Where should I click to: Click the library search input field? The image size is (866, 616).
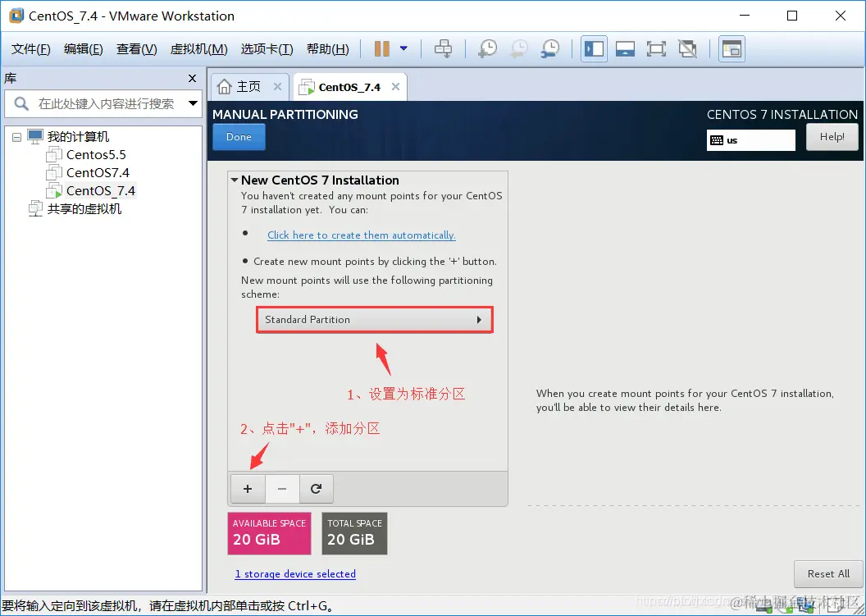click(x=105, y=104)
